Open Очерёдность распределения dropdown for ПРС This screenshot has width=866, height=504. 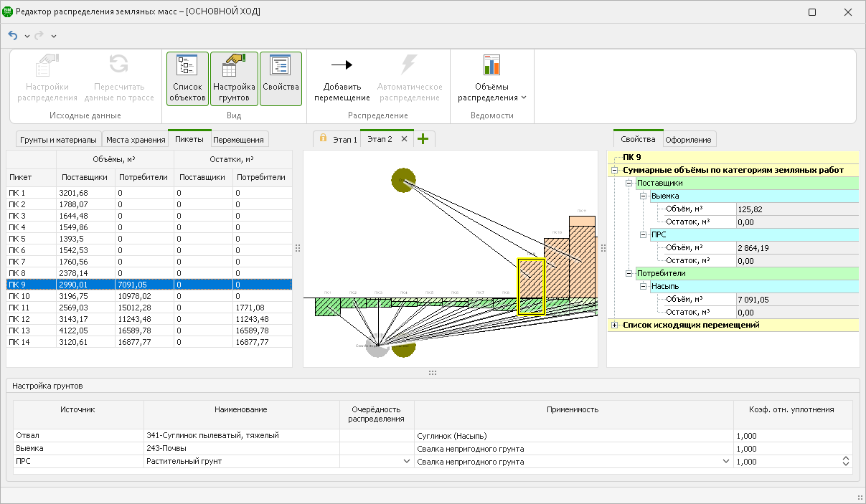pyautogui.click(x=407, y=462)
